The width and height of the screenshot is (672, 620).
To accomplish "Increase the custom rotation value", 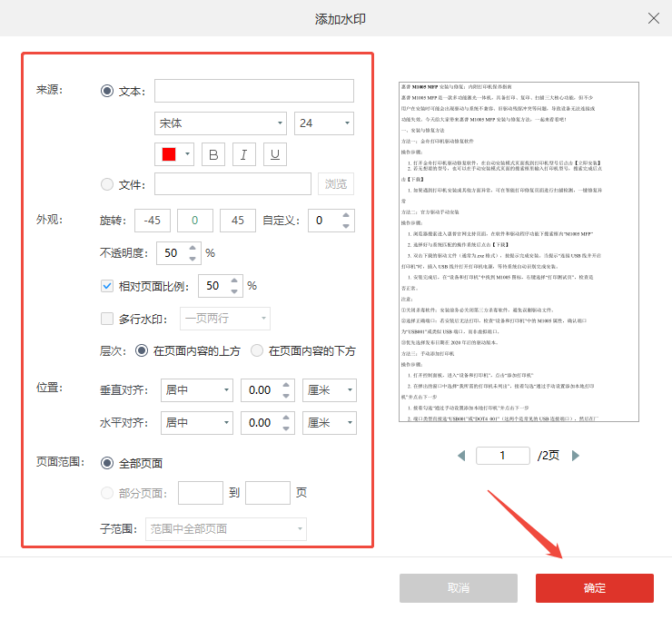I will [346, 215].
